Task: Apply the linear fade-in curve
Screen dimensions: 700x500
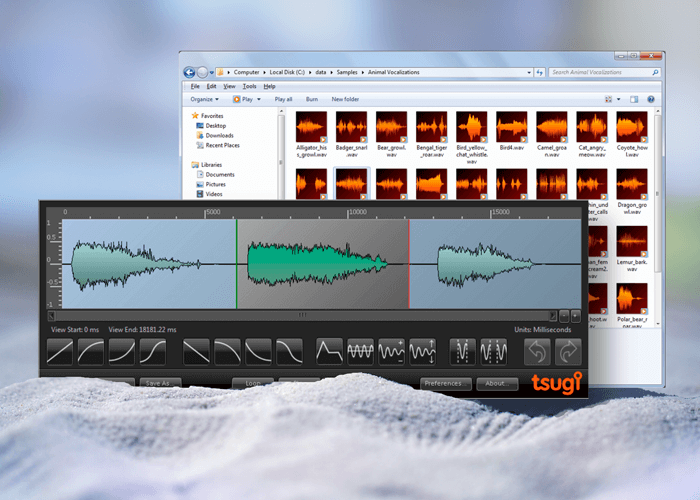Action: [60, 352]
